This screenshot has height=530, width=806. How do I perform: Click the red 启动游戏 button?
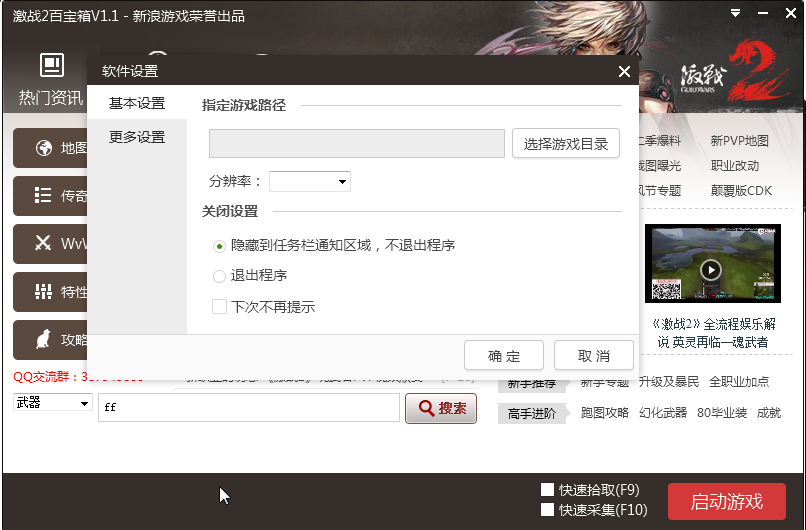pyautogui.click(x=727, y=501)
